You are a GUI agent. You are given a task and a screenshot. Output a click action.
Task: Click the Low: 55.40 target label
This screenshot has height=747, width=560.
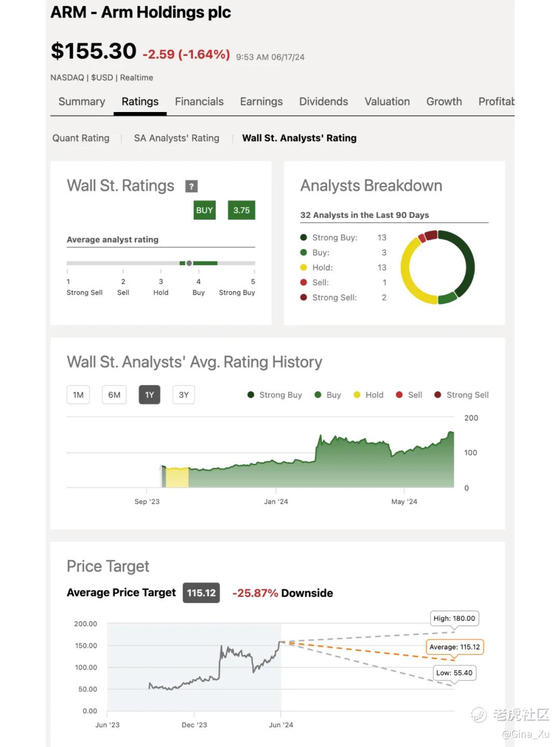(x=454, y=673)
